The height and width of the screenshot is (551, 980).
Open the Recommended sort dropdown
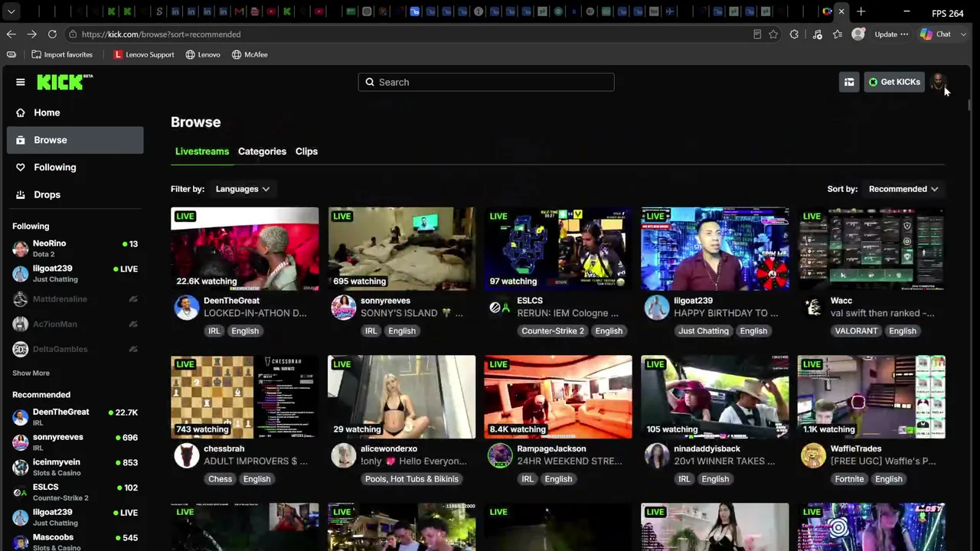(x=903, y=189)
